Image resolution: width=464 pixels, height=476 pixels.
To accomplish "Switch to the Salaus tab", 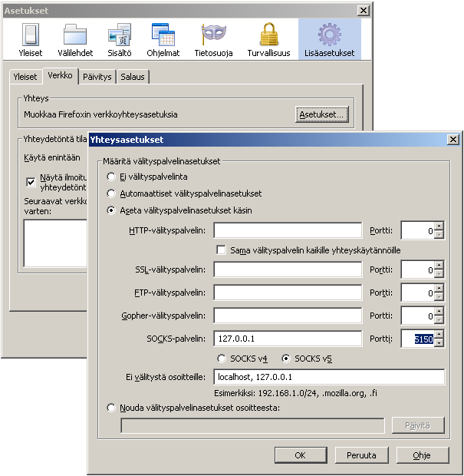I will pos(133,77).
